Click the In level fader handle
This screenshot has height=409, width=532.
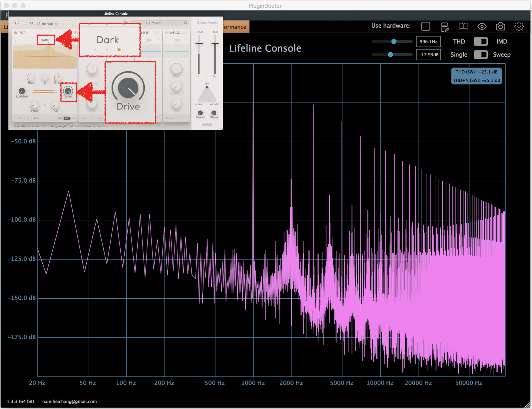point(199,43)
